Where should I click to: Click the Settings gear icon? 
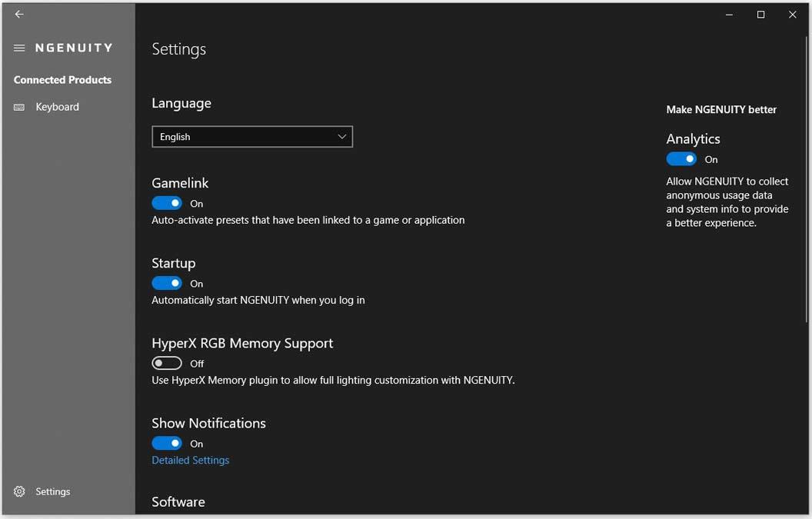coord(19,491)
